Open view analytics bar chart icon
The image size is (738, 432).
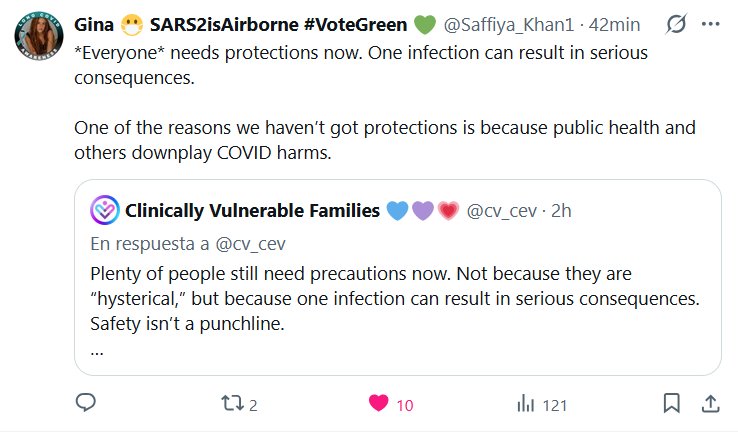pyautogui.click(x=525, y=403)
